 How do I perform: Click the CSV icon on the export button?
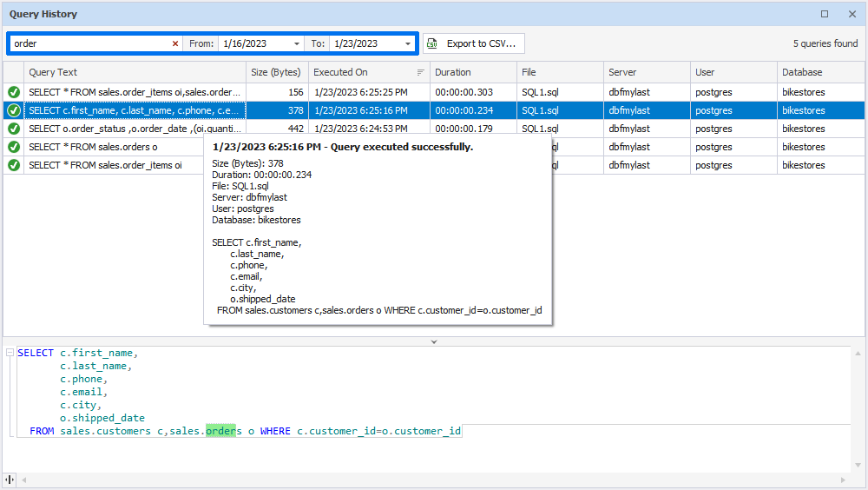coord(432,43)
